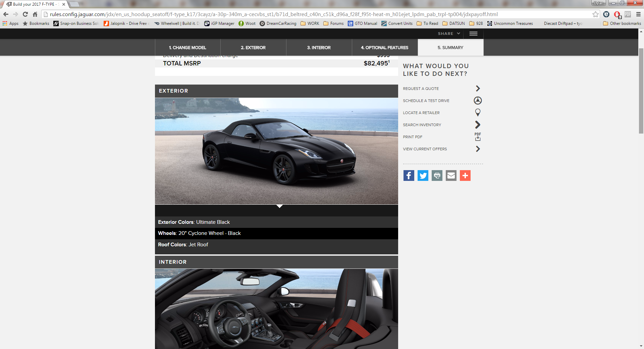Open the DATSUN bookmarks folder
644x349 pixels.
(453, 23)
